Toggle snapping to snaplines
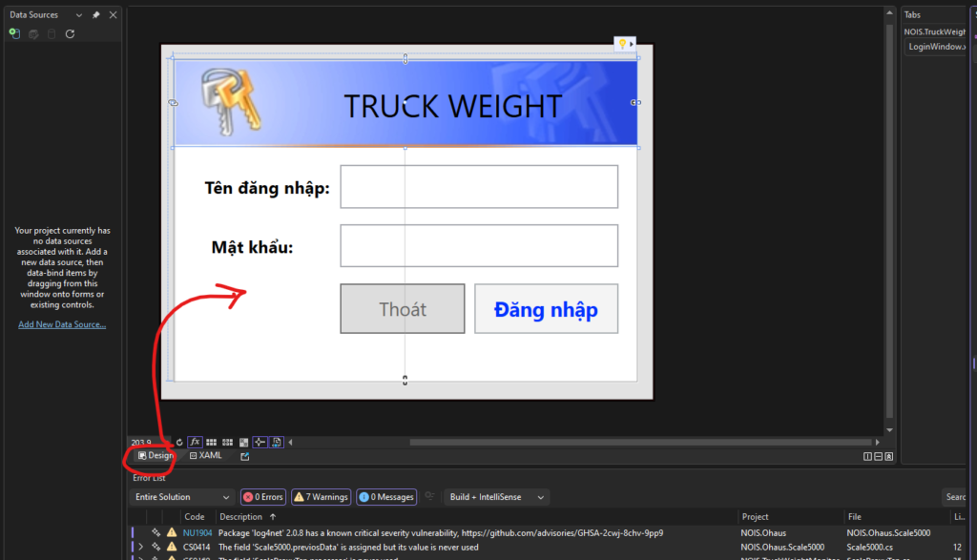Image resolution: width=977 pixels, height=560 pixels. [260, 443]
